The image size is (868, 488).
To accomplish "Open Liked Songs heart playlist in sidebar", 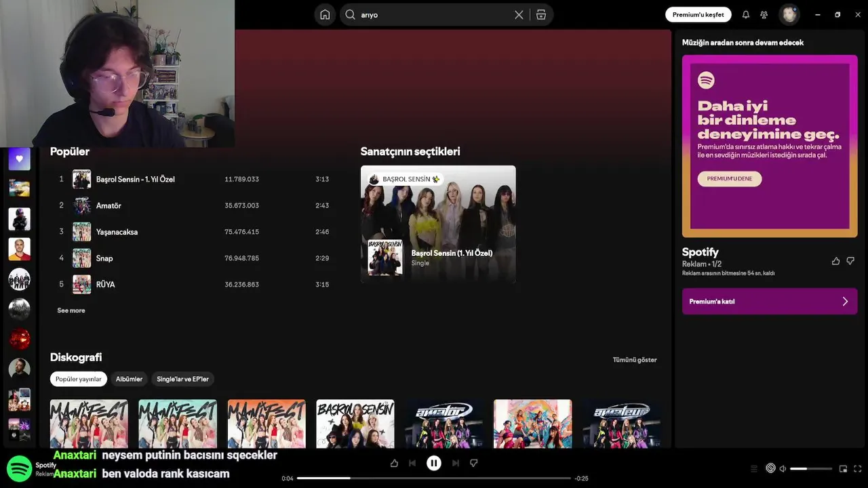I will click(20, 159).
